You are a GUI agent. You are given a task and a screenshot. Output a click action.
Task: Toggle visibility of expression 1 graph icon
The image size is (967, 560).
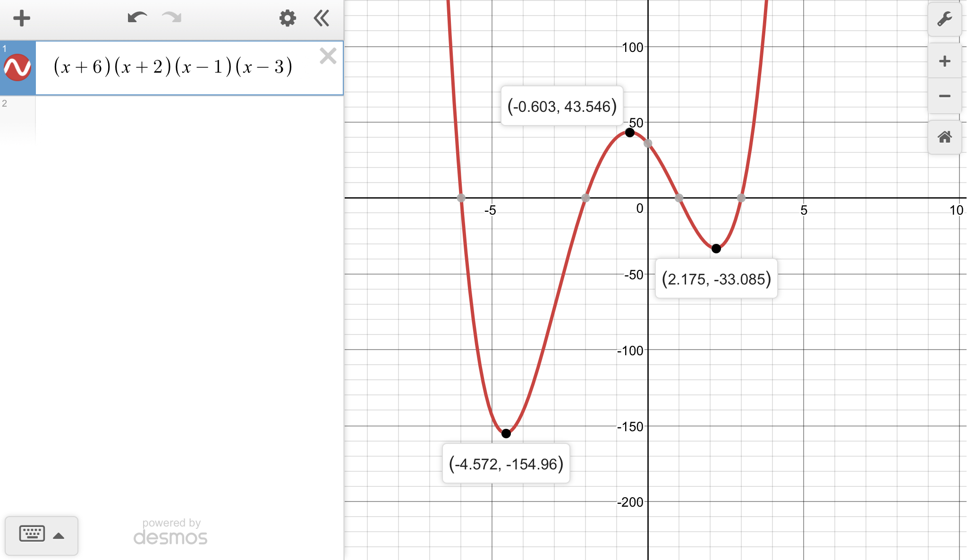(x=17, y=67)
